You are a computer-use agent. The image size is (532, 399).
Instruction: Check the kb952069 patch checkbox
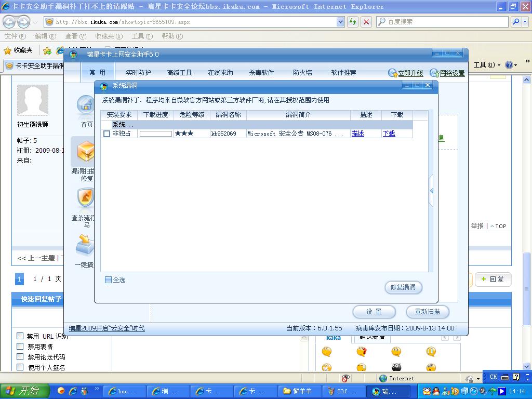click(107, 134)
